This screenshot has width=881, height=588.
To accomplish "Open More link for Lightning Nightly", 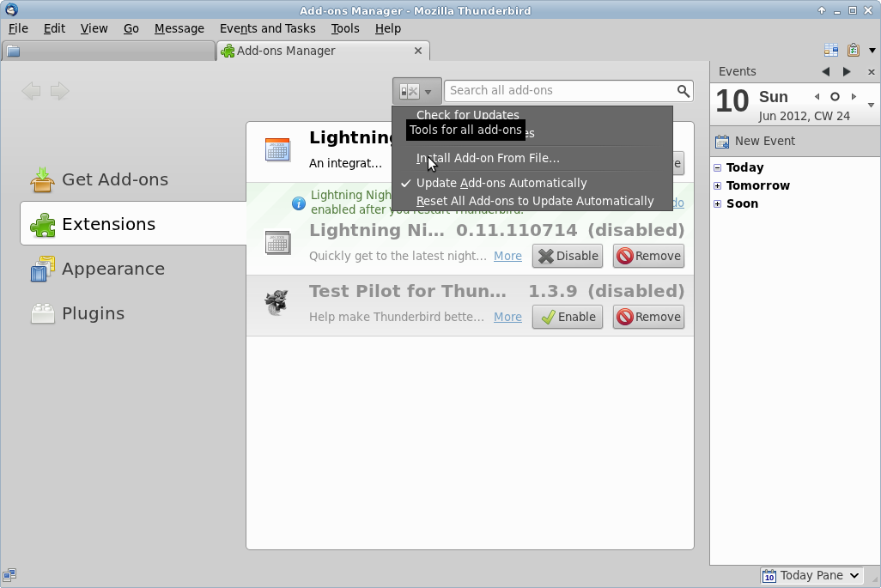I will point(507,256).
